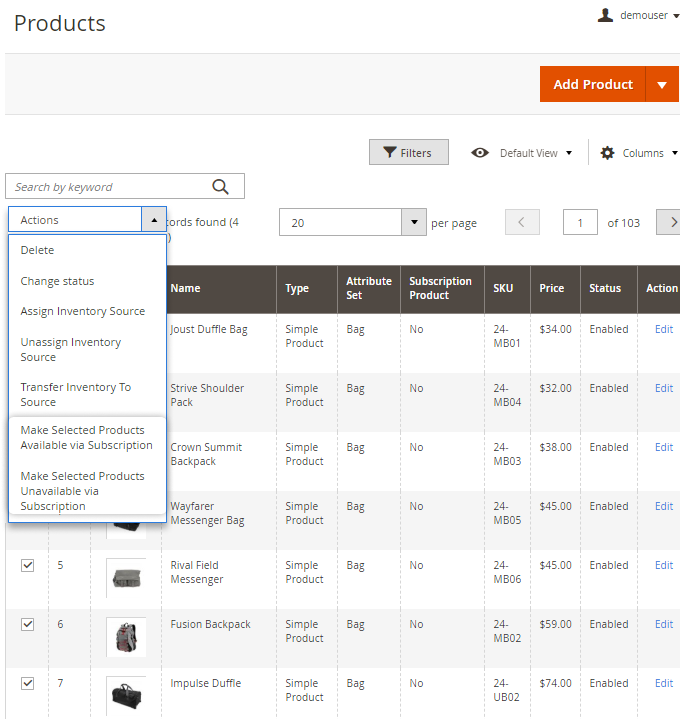Open the Columns gear icon
Image resolution: width=680 pixels, height=719 pixels.
point(607,153)
